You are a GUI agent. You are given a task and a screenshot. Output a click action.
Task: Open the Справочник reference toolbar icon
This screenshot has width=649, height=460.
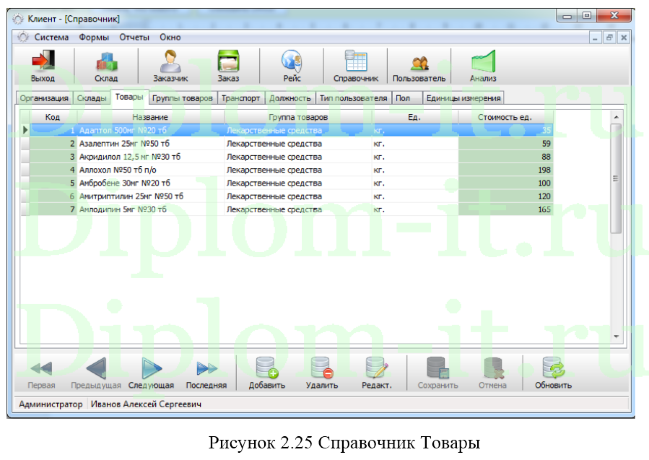(x=355, y=65)
